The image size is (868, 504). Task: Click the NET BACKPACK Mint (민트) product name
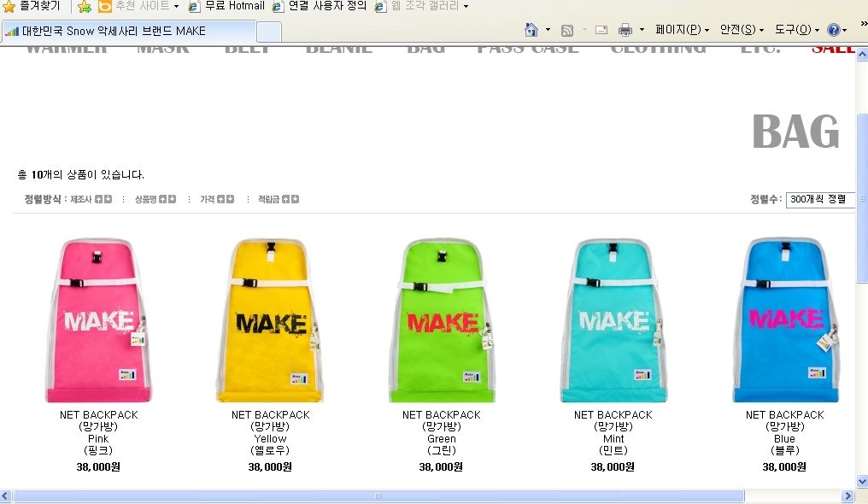613,432
